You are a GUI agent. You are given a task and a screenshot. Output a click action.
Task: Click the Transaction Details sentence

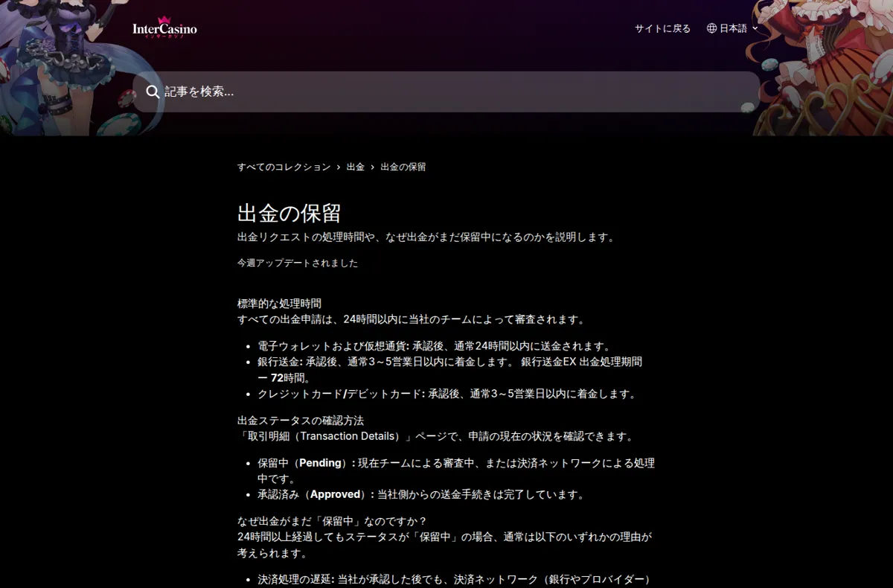click(437, 436)
